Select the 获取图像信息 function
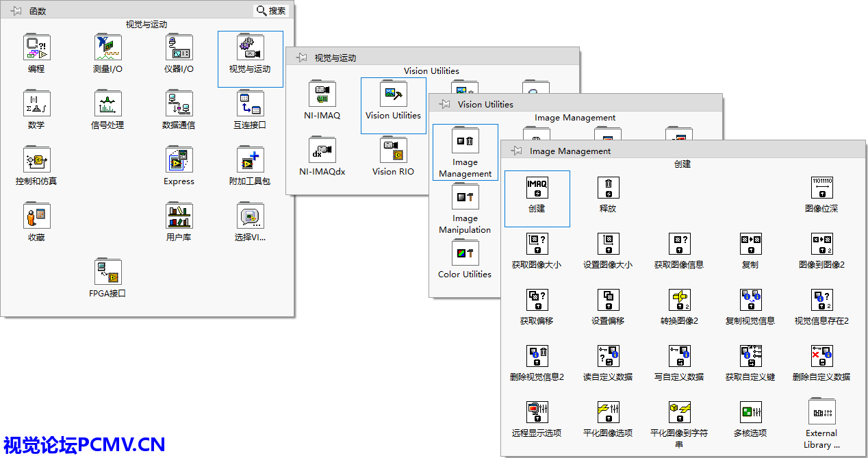Image resolution: width=868 pixels, height=458 pixels. (679, 244)
